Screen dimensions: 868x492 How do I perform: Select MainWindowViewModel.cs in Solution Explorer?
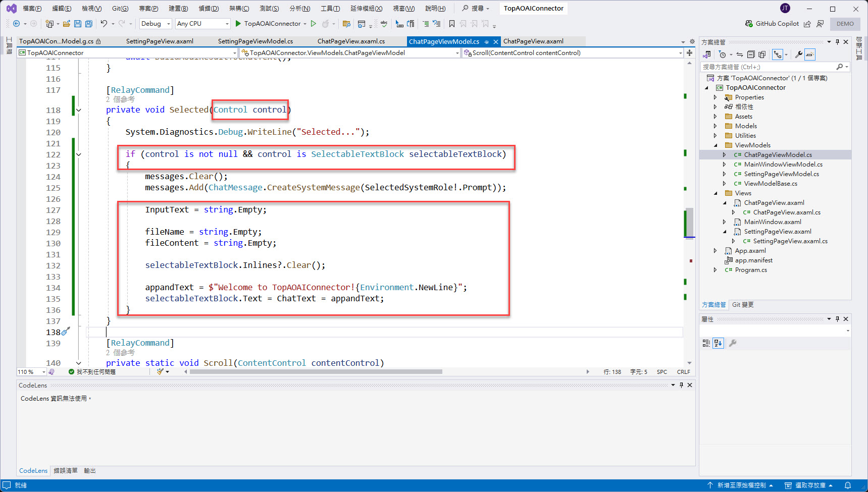[x=783, y=165]
